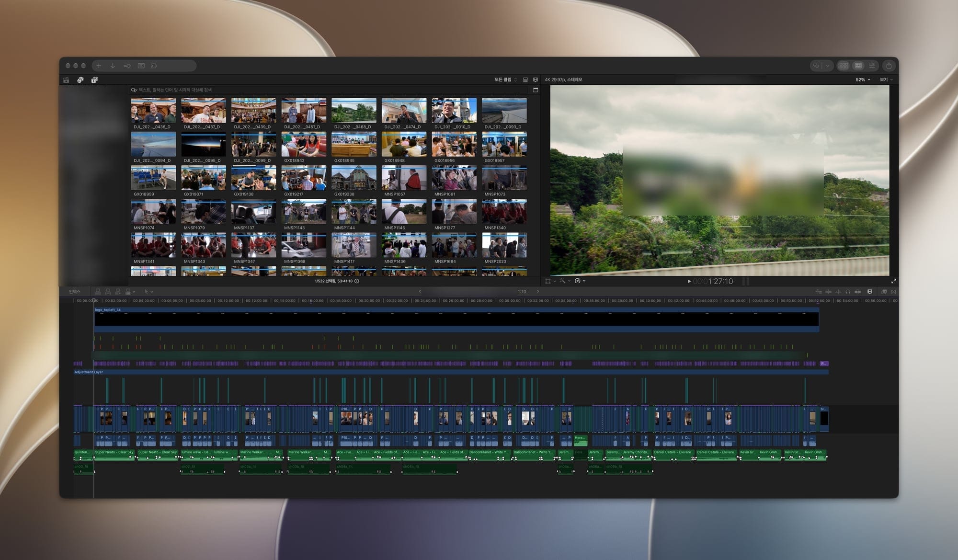Screen dimensions: 958x560
Task: Click the 00:16:00:00 mark on timeline ruler
Action: (312, 301)
